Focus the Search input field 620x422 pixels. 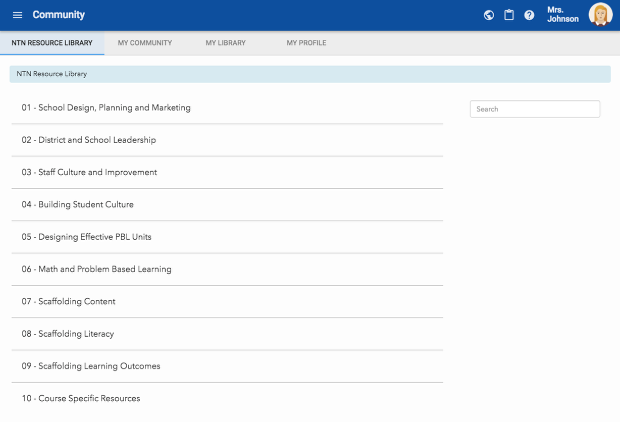pos(535,109)
